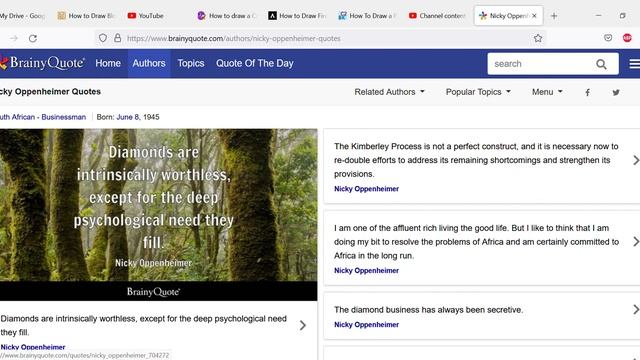Click the red ABP extension icon
Image resolution: width=640 pixels, height=360 pixels.
(x=627, y=38)
